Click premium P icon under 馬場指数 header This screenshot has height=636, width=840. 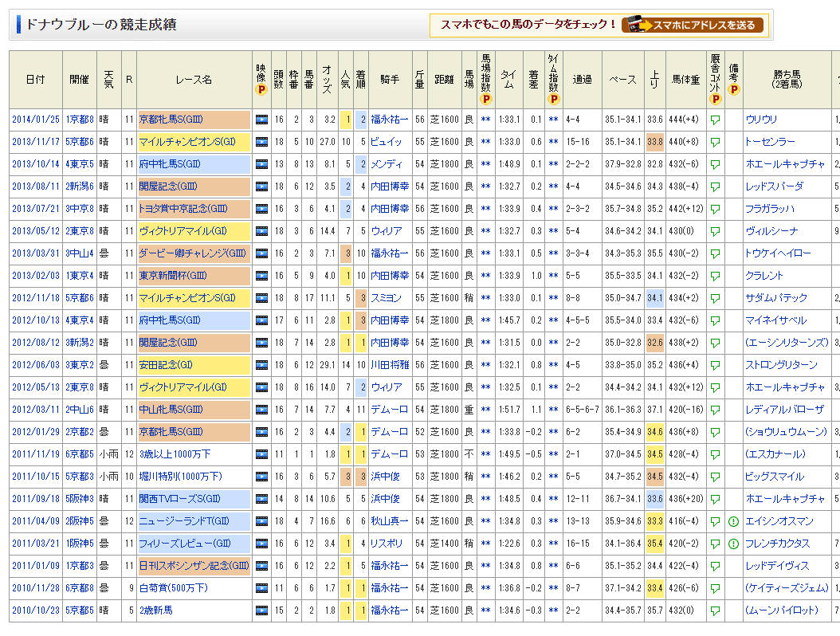point(486,100)
